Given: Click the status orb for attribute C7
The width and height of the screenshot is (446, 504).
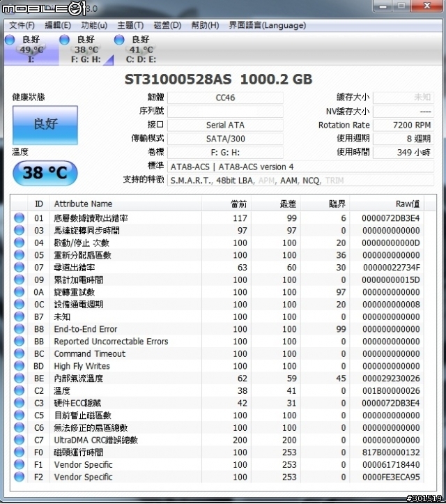Looking at the screenshot, I should 20,440.
